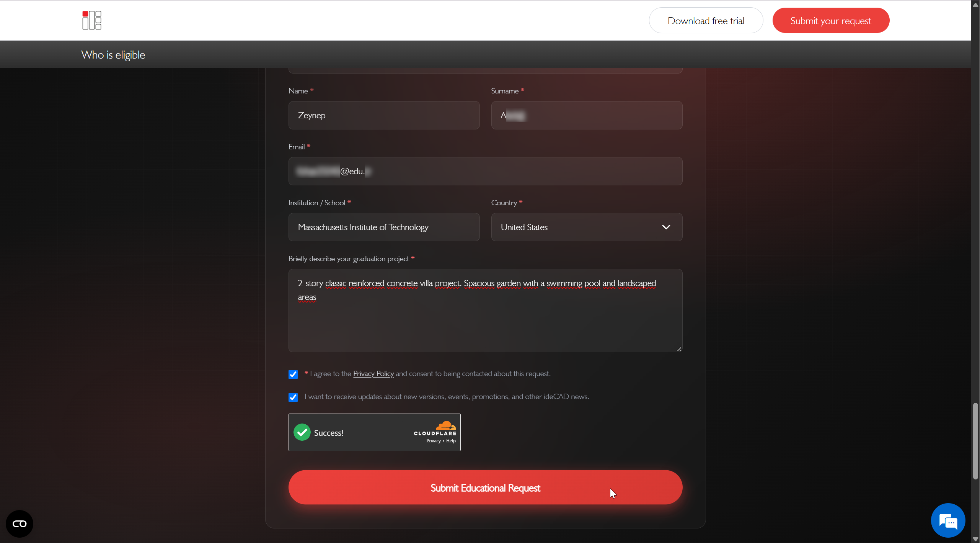
Task: Click the ideCAD logo icon
Action: (92, 20)
